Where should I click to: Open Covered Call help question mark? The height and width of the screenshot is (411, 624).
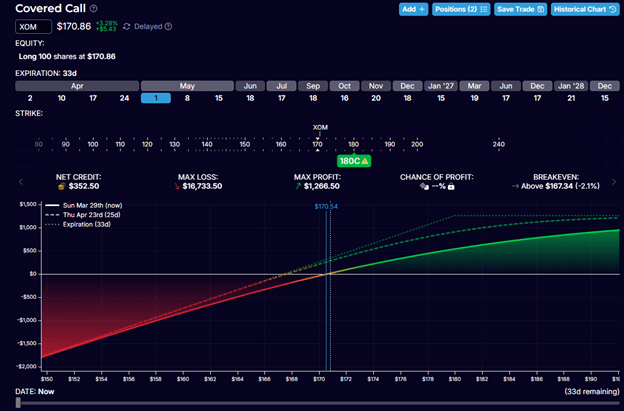coord(94,8)
